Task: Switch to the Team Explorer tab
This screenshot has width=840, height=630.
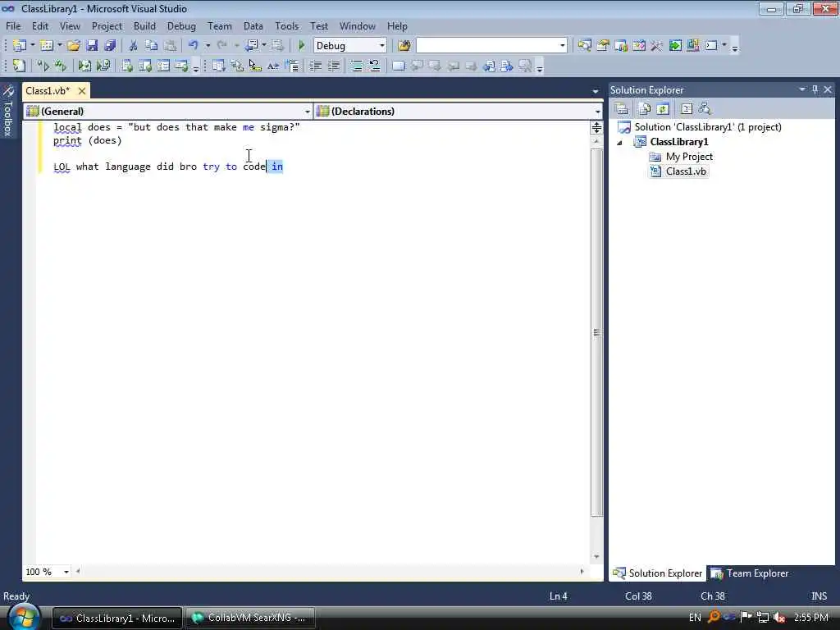Action: (750, 573)
